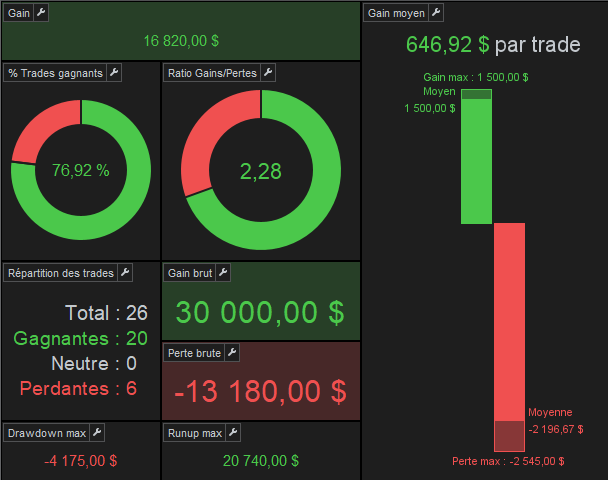Click the Perdantes : 6 line
The width and height of the screenshot is (608, 480).
point(78,388)
